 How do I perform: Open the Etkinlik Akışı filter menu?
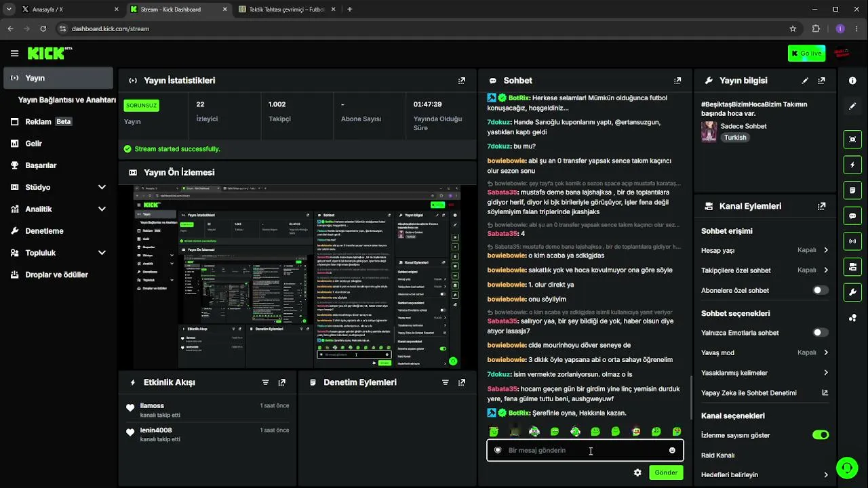click(x=265, y=382)
